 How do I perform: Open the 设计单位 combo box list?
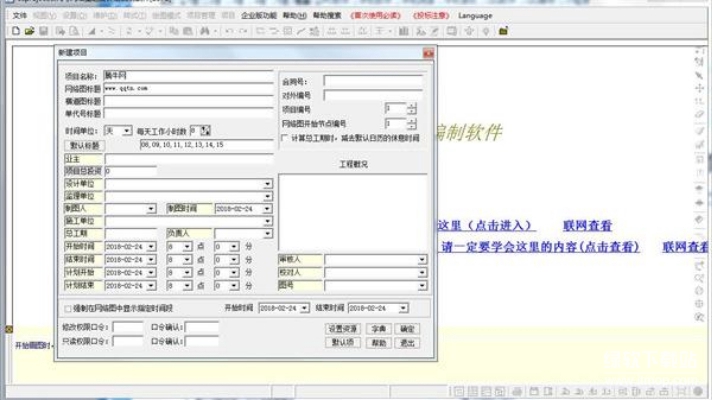[x=267, y=184]
